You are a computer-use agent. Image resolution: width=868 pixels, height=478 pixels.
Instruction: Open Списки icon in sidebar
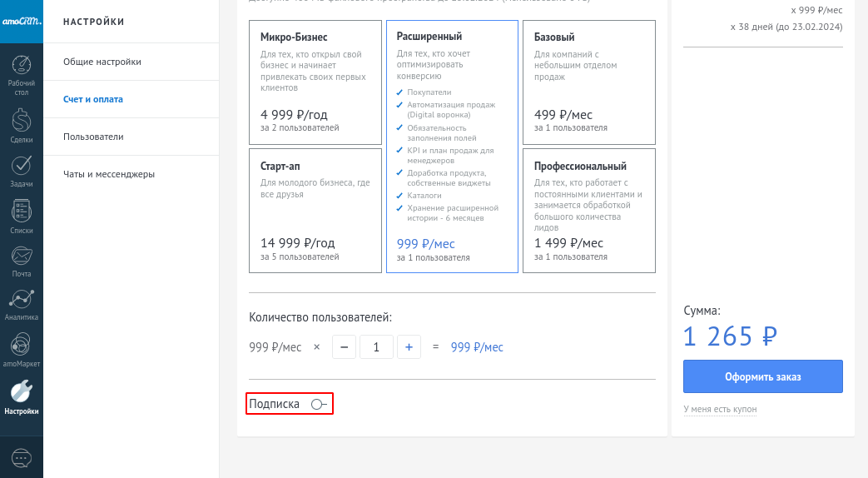pos(22,215)
